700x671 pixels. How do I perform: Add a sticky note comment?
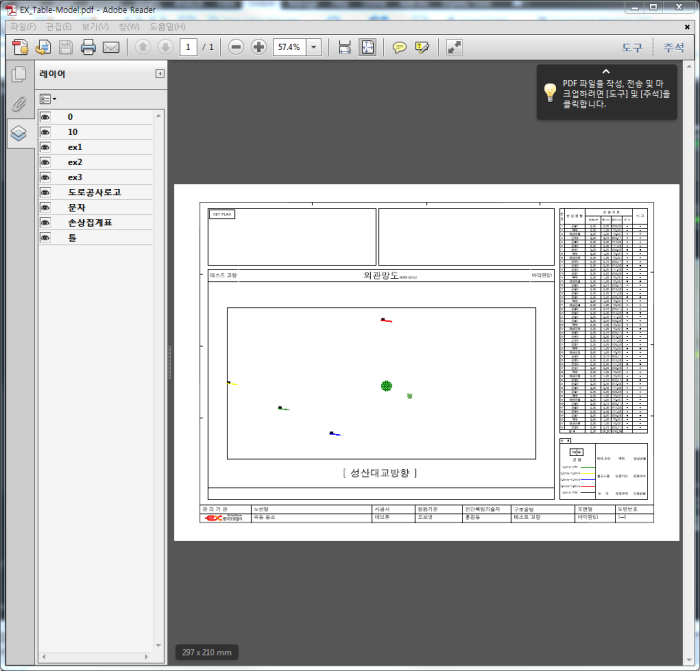point(400,47)
